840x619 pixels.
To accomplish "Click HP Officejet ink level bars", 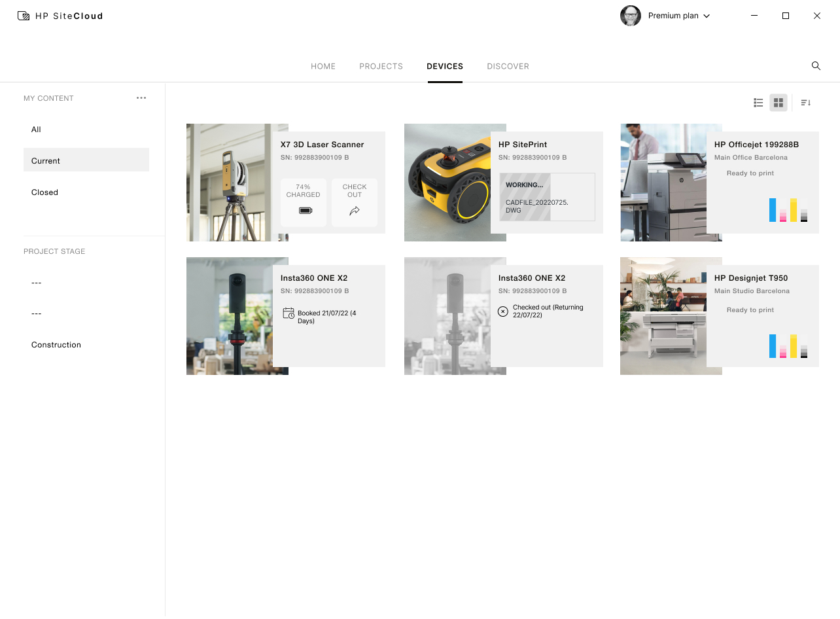I will tap(788, 210).
